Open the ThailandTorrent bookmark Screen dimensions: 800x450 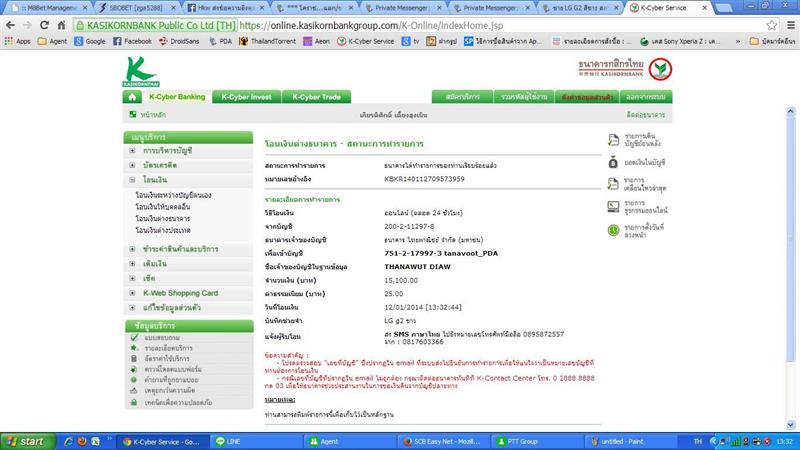(x=267, y=41)
